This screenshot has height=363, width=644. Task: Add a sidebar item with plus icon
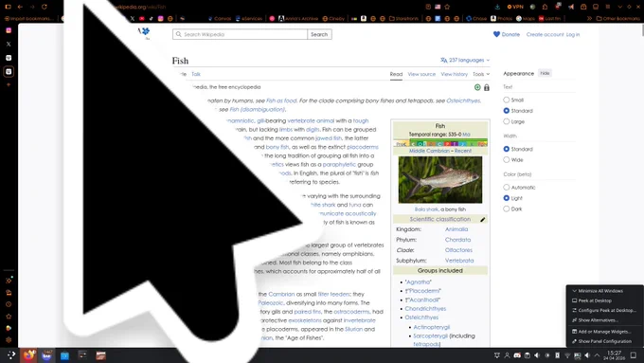click(9, 84)
